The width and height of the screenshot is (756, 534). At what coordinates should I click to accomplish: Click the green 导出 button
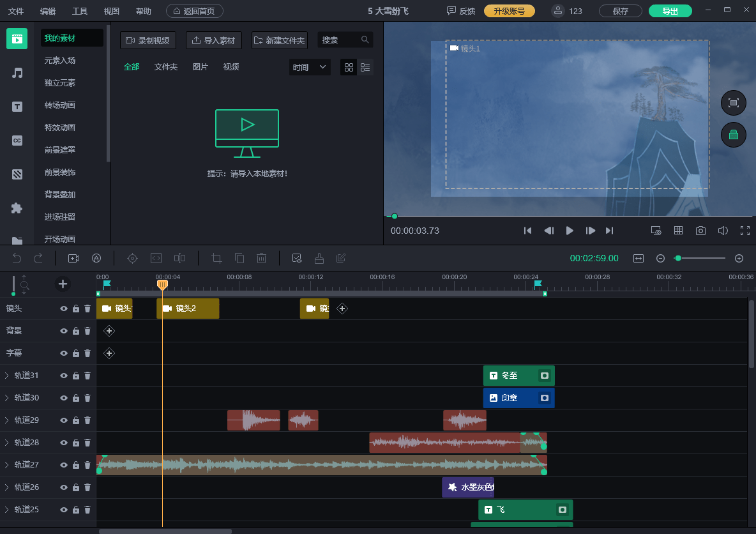pos(670,11)
